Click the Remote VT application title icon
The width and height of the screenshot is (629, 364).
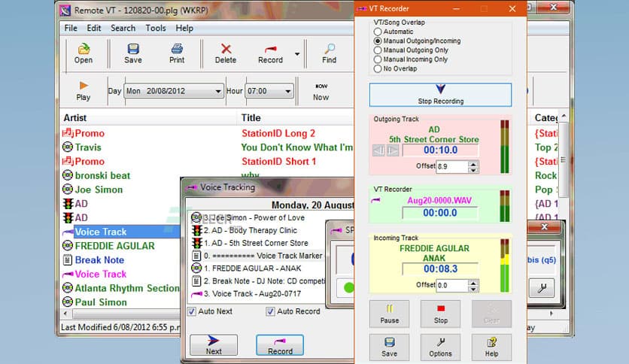point(65,10)
